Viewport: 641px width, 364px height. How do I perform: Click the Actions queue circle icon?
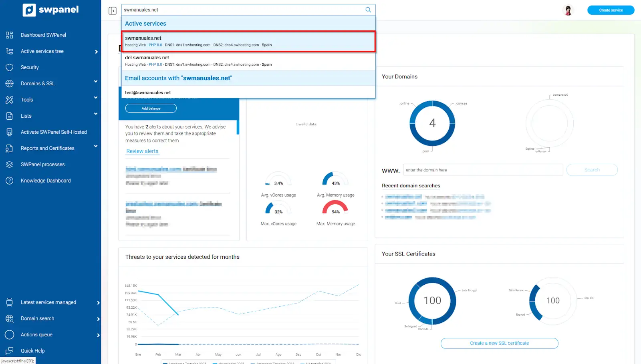pos(10,335)
